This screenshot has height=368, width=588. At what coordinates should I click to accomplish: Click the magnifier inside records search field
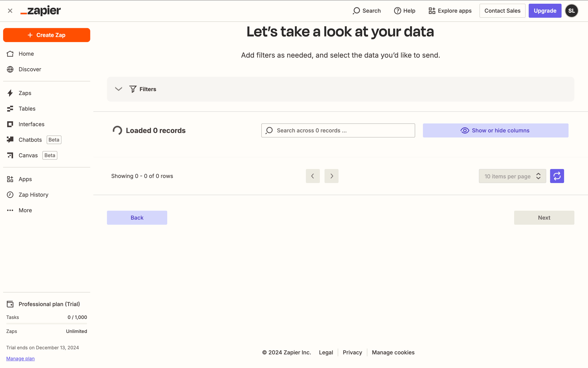pos(269,131)
